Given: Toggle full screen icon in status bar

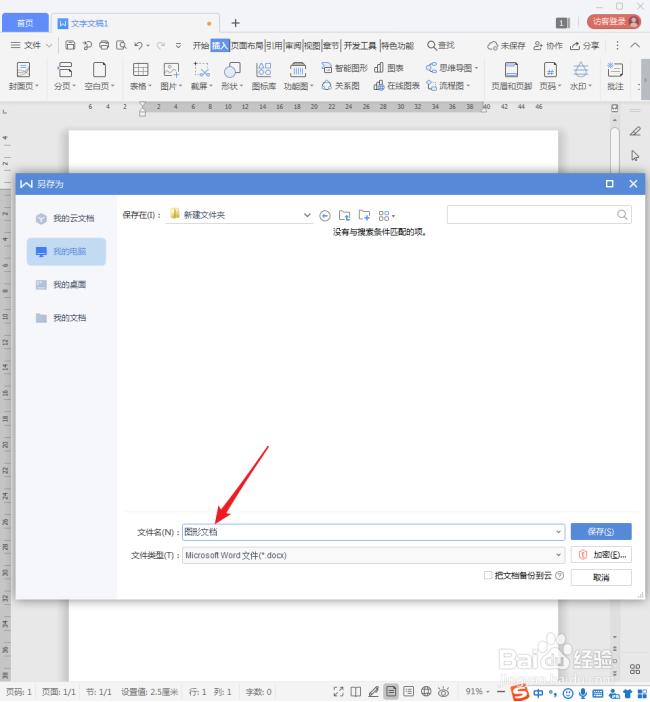Looking at the screenshot, I should [338, 692].
